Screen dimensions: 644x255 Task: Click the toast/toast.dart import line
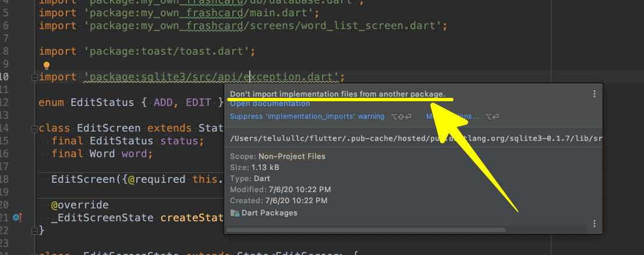[147, 51]
